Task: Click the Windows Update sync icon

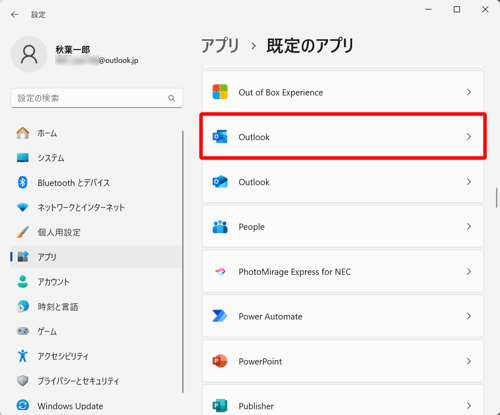Action: 23,405
